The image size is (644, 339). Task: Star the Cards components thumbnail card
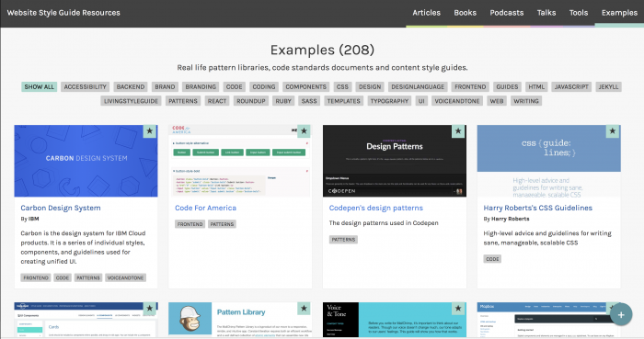click(149, 309)
